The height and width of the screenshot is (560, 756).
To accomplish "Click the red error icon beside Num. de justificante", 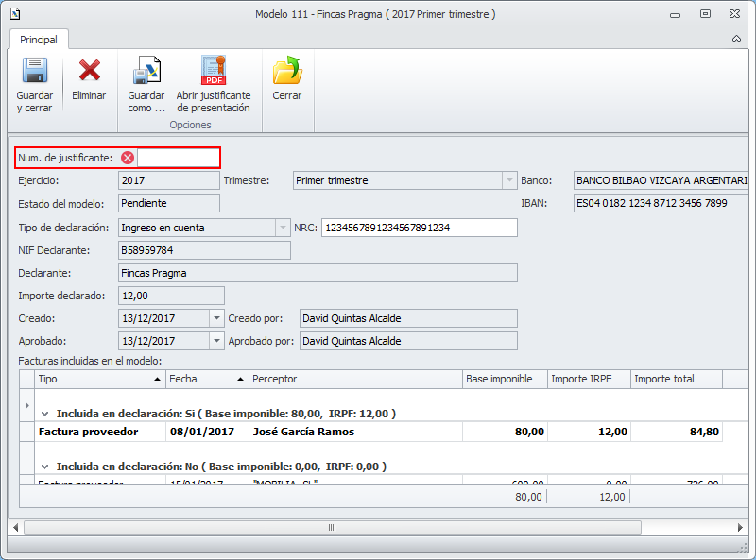I will click(128, 158).
